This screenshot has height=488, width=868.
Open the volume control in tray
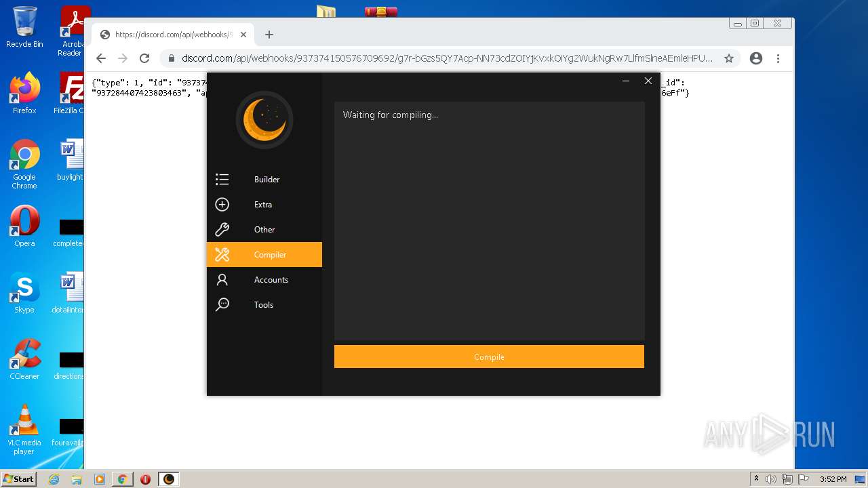click(x=771, y=479)
